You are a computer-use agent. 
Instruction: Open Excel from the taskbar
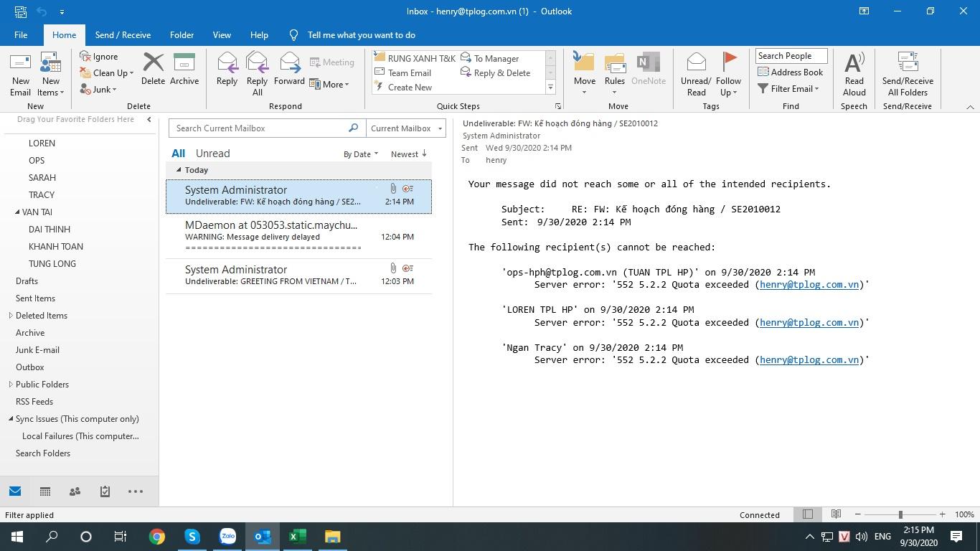[298, 537]
